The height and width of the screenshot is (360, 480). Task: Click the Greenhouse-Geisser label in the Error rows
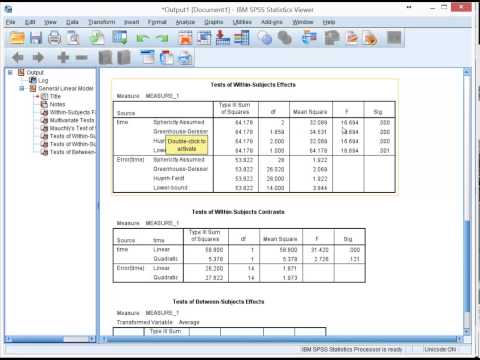point(180,169)
